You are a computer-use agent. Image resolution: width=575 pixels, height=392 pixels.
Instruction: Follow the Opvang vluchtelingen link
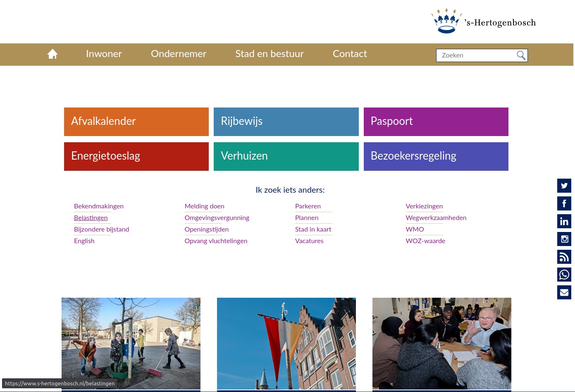point(216,241)
